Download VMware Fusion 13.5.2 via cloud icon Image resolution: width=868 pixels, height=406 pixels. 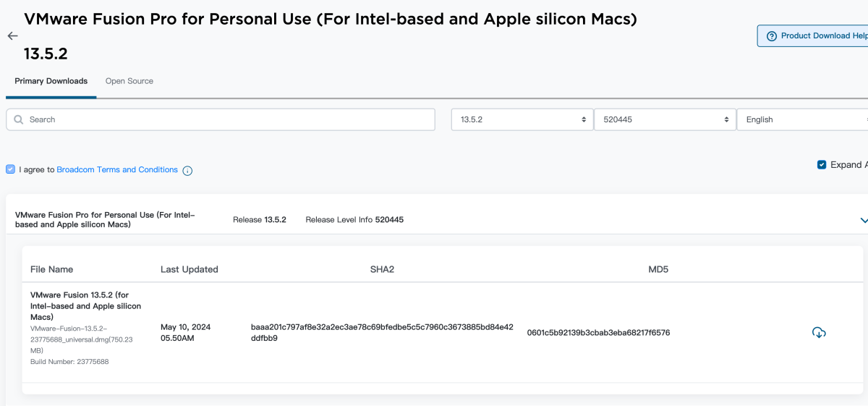(819, 333)
